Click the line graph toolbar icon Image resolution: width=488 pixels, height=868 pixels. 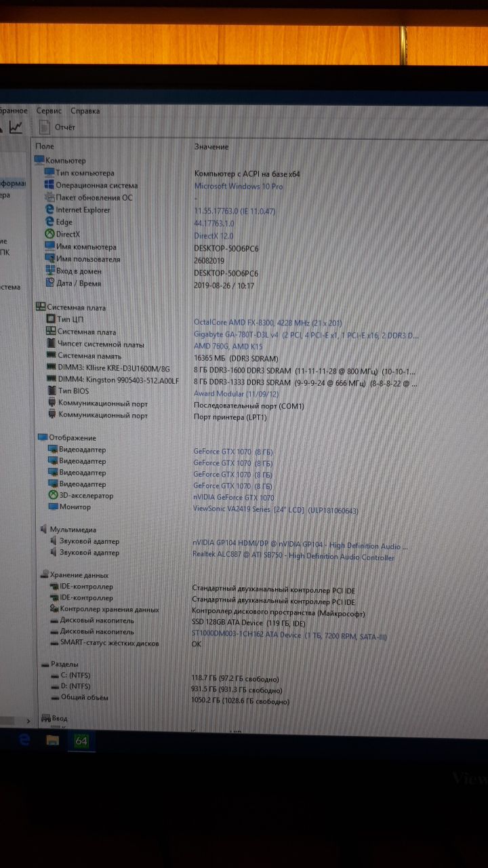pos(16,127)
